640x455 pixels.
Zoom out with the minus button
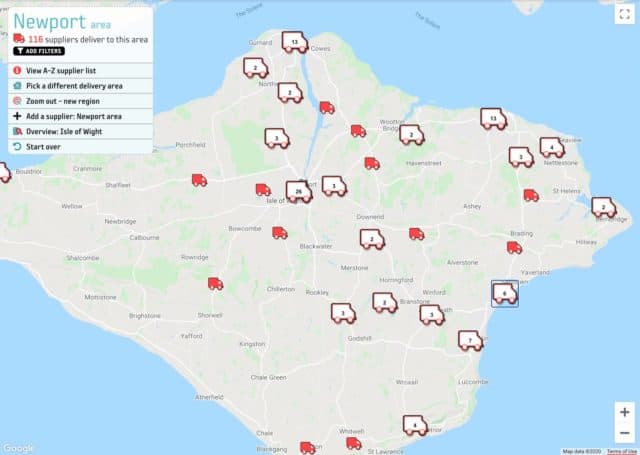624,433
